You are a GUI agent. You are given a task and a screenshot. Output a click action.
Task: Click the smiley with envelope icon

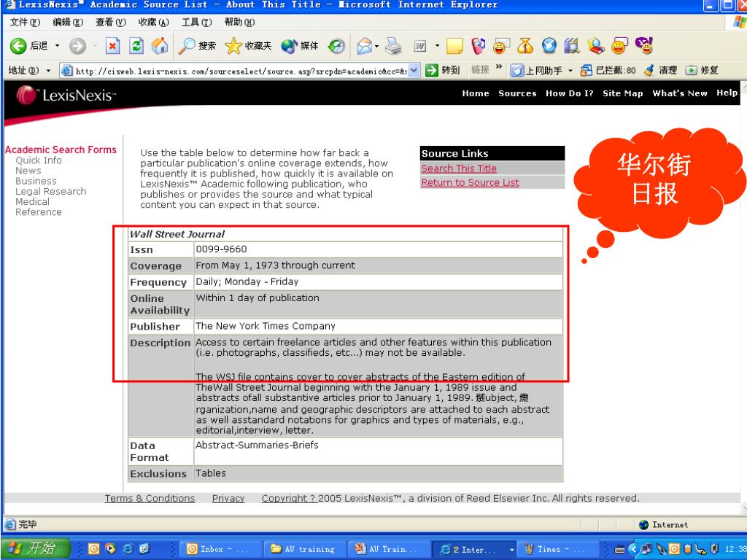tap(501, 46)
